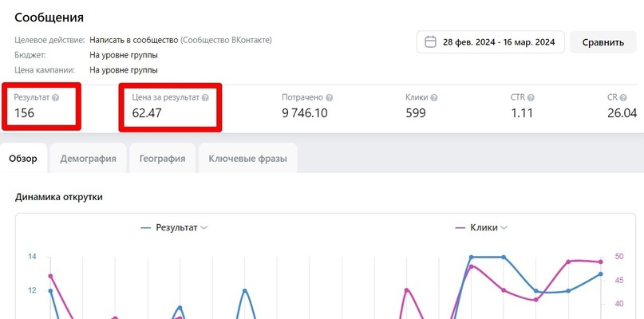The image size is (644, 319).
Task: Open help icon next to Потрачено
Action: click(330, 98)
